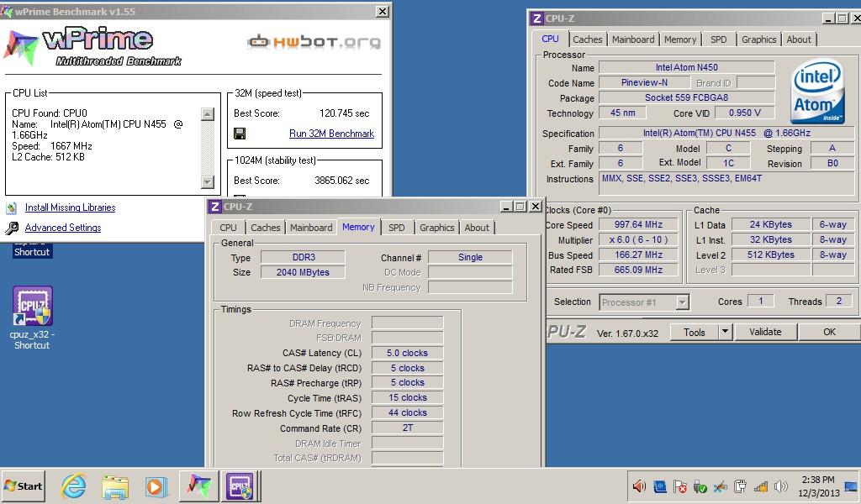861x504 pixels.
Task: Click the memory Size field 2040 MBytes
Action: point(303,272)
